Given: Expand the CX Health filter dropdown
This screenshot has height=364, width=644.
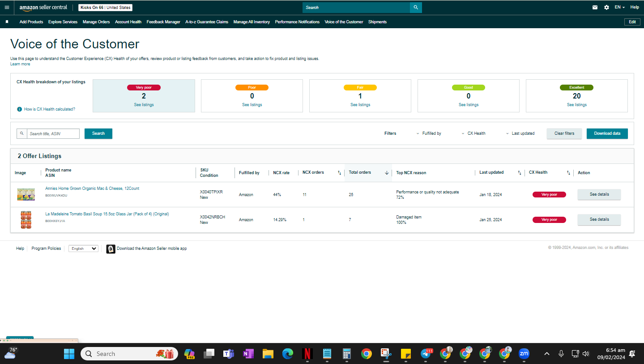Looking at the screenshot, I should [x=473, y=133].
